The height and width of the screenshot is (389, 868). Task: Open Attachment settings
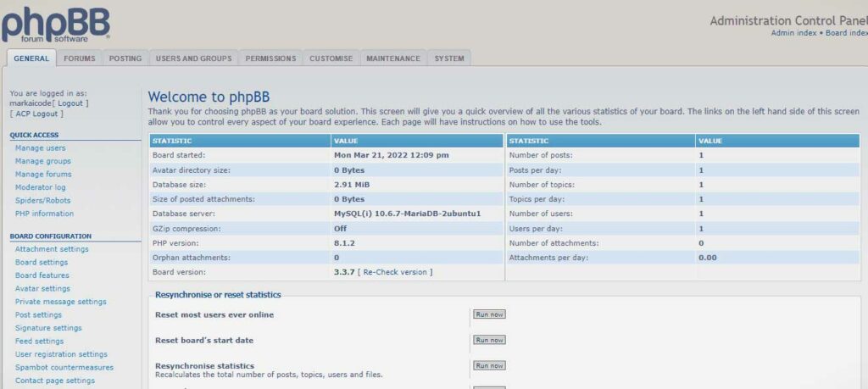[52, 249]
